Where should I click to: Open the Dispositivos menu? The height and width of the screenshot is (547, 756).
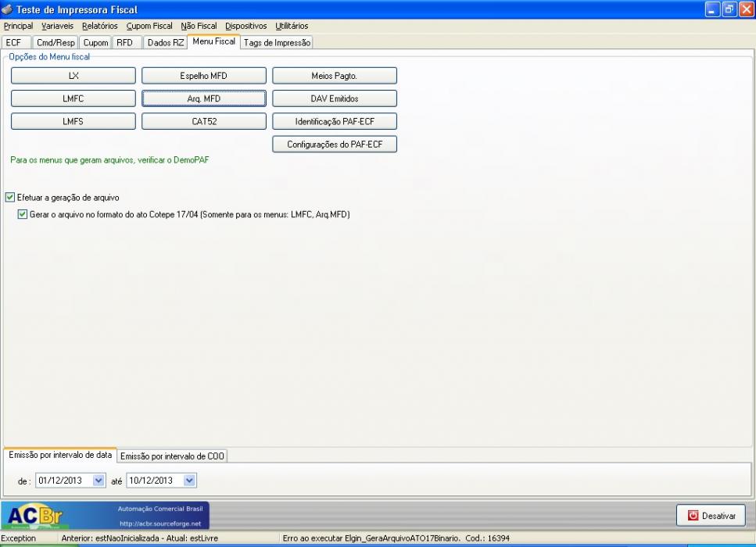point(246,26)
